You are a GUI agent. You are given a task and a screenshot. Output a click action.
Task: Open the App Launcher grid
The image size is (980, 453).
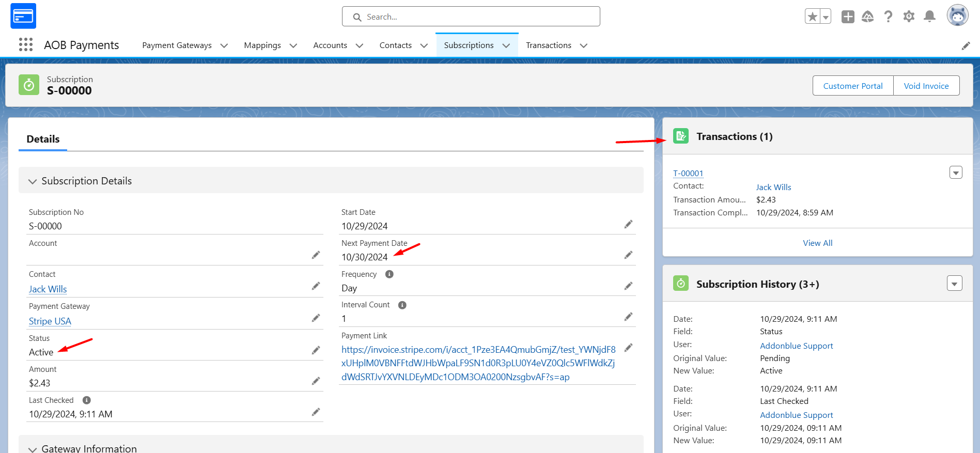click(x=26, y=45)
